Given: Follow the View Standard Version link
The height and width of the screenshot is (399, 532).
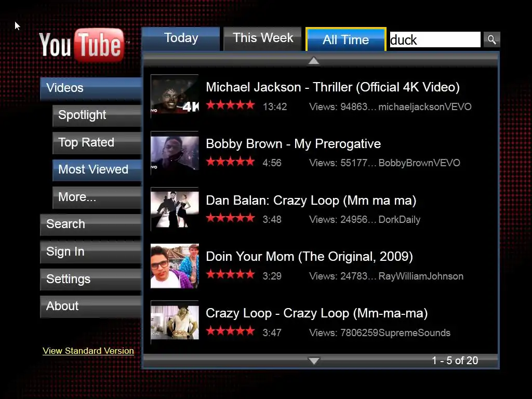Looking at the screenshot, I should click(x=88, y=351).
